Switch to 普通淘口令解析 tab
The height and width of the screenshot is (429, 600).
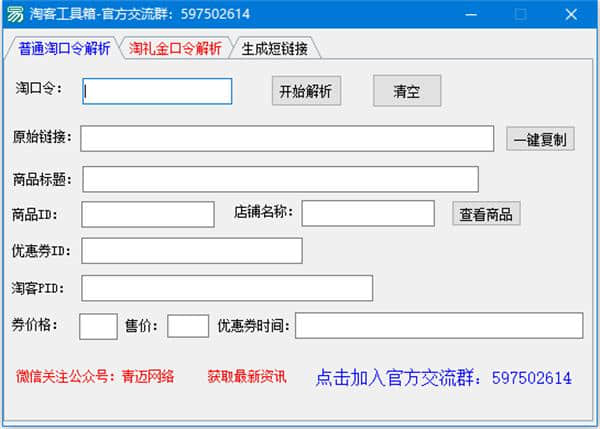64,48
